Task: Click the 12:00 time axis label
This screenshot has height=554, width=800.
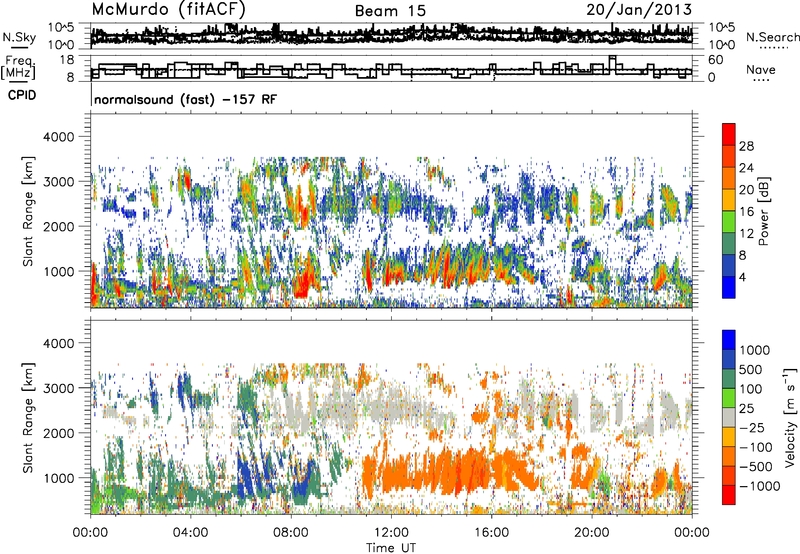Action: click(x=391, y=533)
